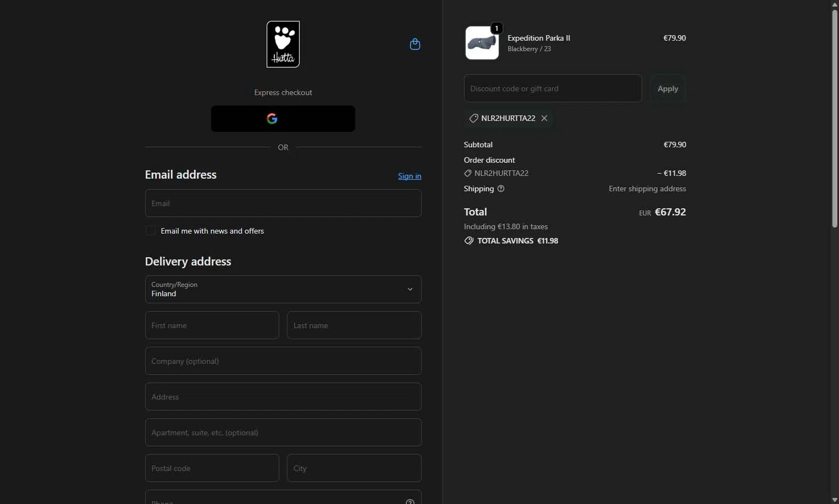The width and height of the screenshot is (839, 504).
Task: Click the Sign in link
Action: [x=410, y=176]
